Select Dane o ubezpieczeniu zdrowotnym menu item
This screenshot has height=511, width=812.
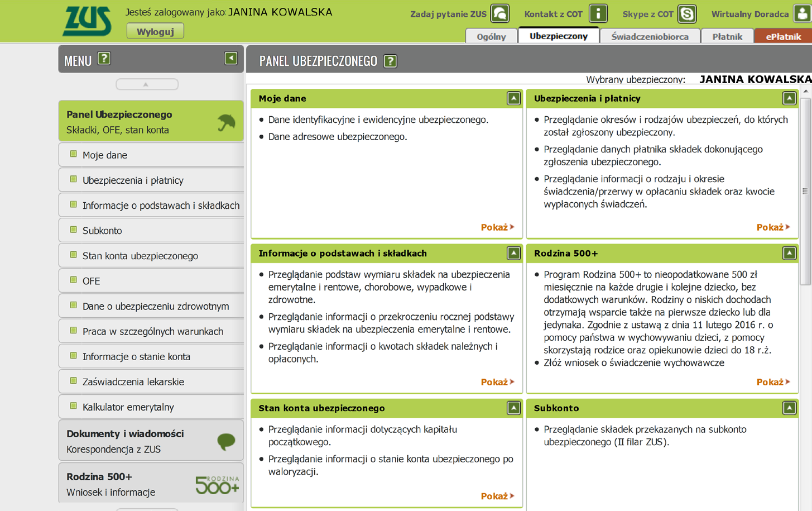(x=151, y=305)
